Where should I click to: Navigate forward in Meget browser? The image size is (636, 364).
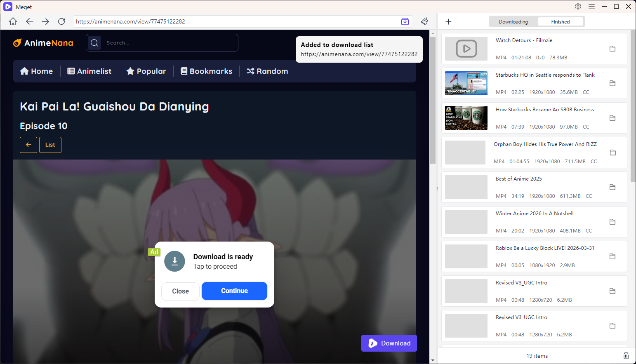pyautogui.click(x=45, y=21)
